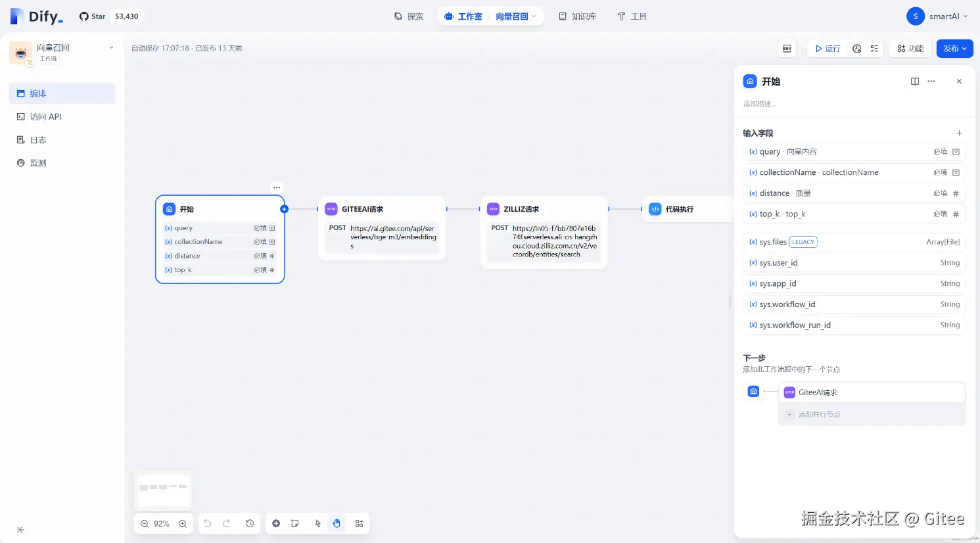Select the GITEEAI请求 node on canvas
Screen dimensions: 980x543
click(382, 227)
